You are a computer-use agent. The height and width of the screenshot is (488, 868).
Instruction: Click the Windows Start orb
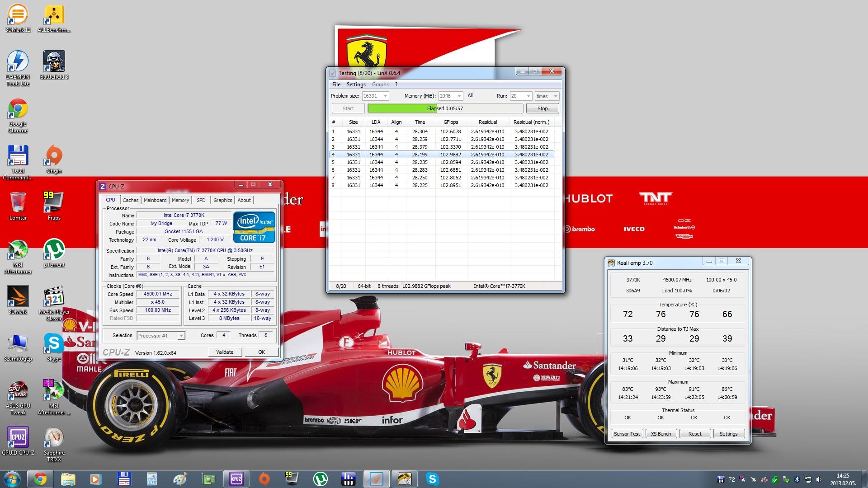[x=12, y=479]
